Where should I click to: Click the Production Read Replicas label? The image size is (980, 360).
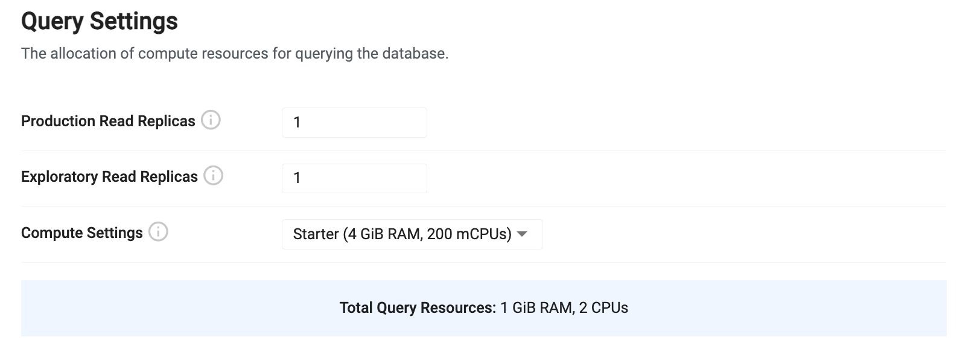click(x=108, y=121)
